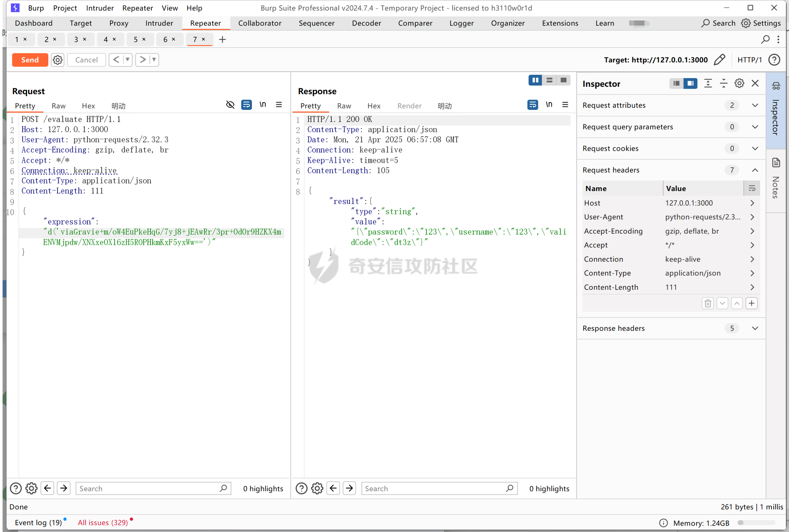Open the Burp menu
This screenshot has height=532, width=789.
36,8
